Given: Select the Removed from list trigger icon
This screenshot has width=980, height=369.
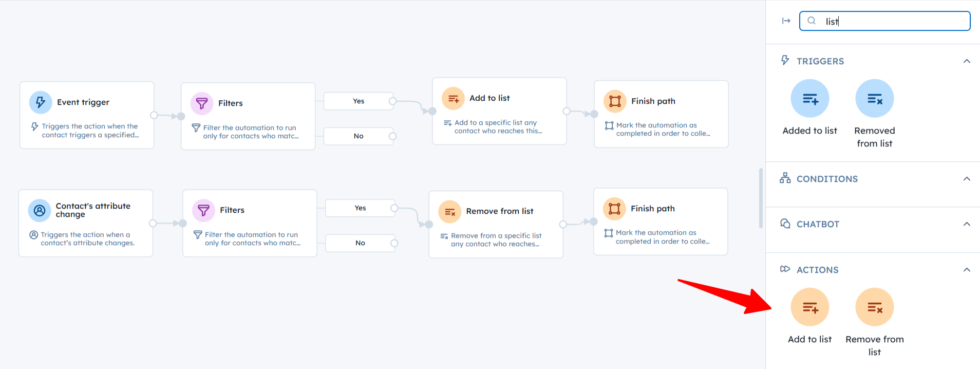Looking at the screenshot, I should pyautogui.click(x=874, y=99).
